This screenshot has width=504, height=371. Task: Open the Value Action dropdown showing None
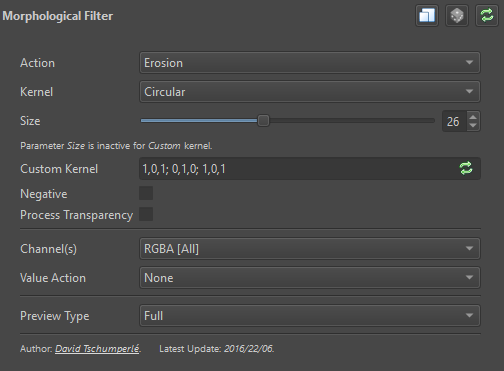tap(310, 277)
